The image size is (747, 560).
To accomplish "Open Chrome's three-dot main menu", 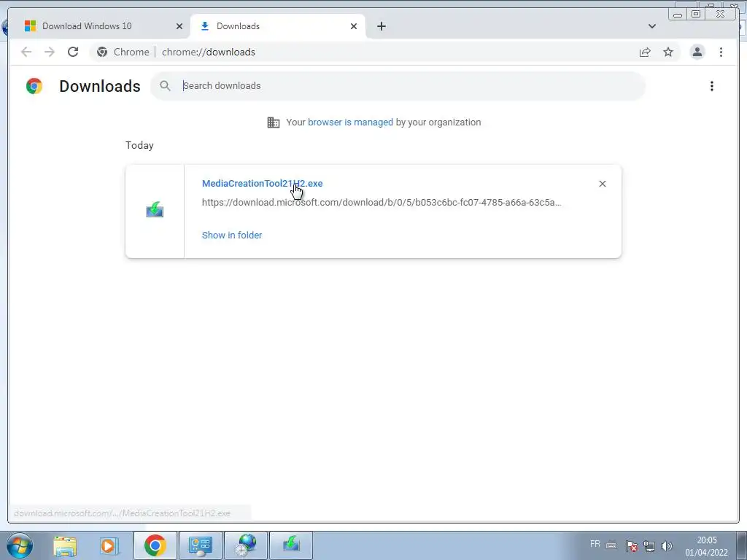I will pyautogui.click(x=721, y=52).
